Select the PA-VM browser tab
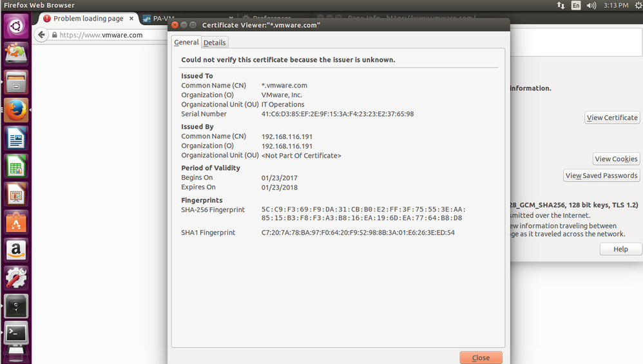 tap(164, 19)
